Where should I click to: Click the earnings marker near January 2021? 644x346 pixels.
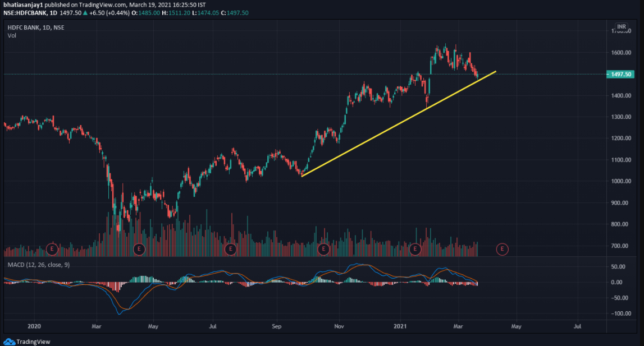coord(415,249)
